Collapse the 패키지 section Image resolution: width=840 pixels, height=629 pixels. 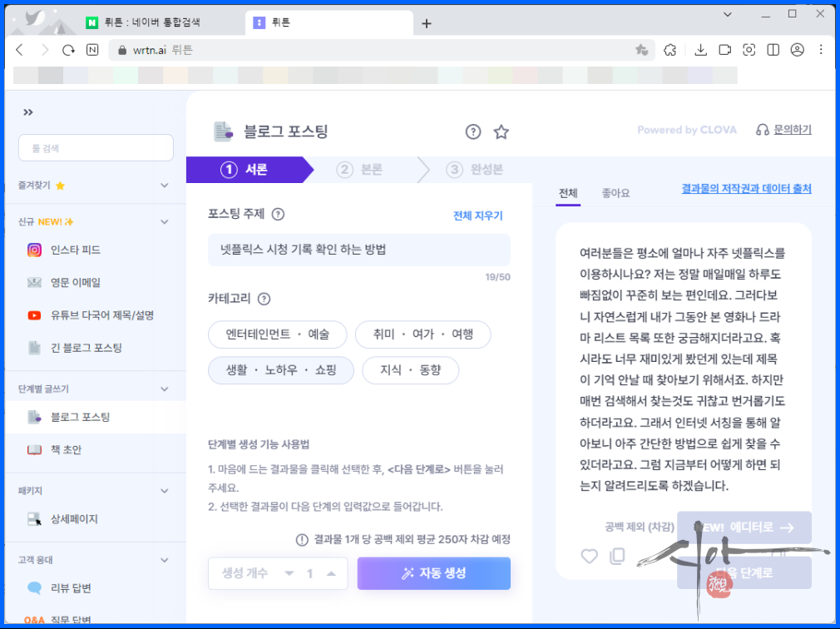pyautogui.click(x=165, y=491)
